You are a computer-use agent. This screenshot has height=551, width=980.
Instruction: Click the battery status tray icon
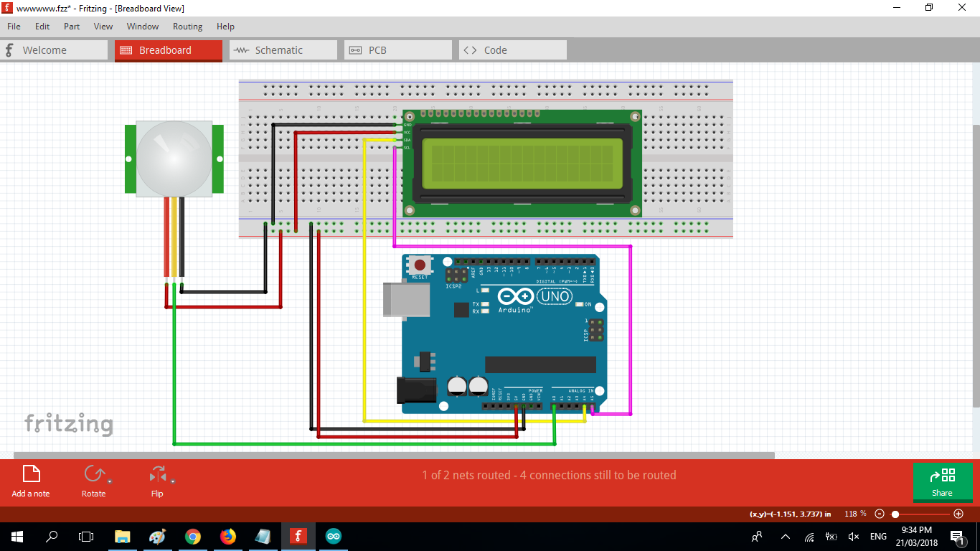pyautogui.click(x=831, y=536)
